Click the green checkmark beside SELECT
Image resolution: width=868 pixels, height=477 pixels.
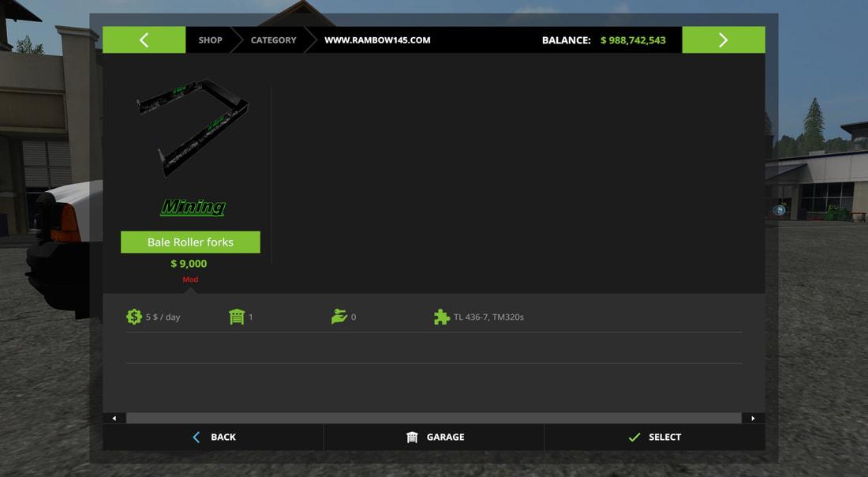[634, 437]
